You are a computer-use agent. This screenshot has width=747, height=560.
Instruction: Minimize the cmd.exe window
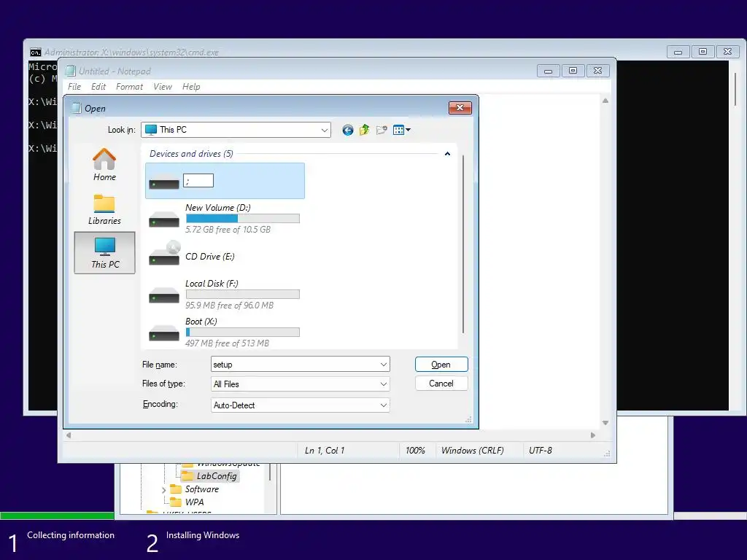tap(678, 52)
